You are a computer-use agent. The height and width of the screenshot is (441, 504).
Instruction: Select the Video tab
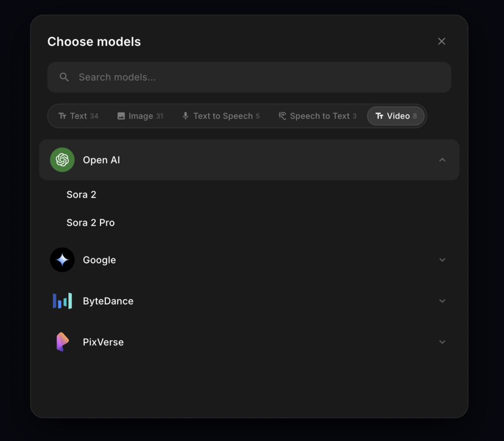coord(396,116)
